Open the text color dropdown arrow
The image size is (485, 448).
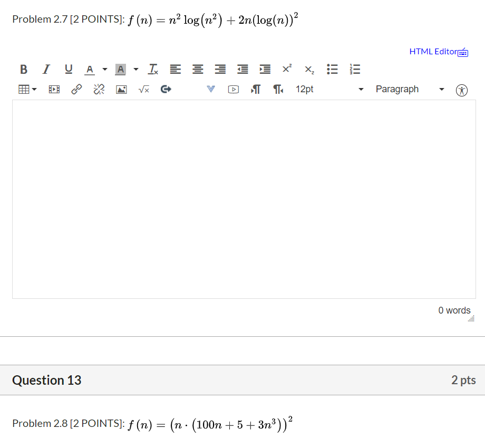pyautogui.click(x=104, y=69)
